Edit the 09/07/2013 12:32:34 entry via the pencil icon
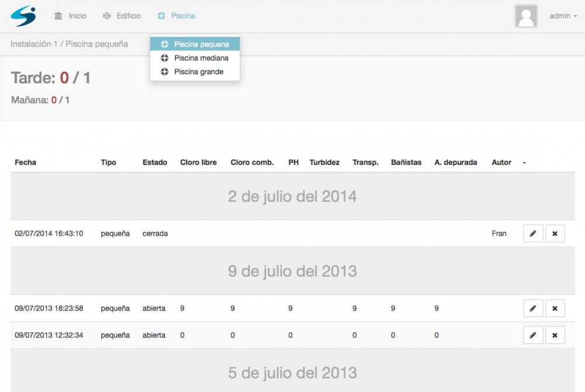 pyautogui.click(x=533, y=335)
